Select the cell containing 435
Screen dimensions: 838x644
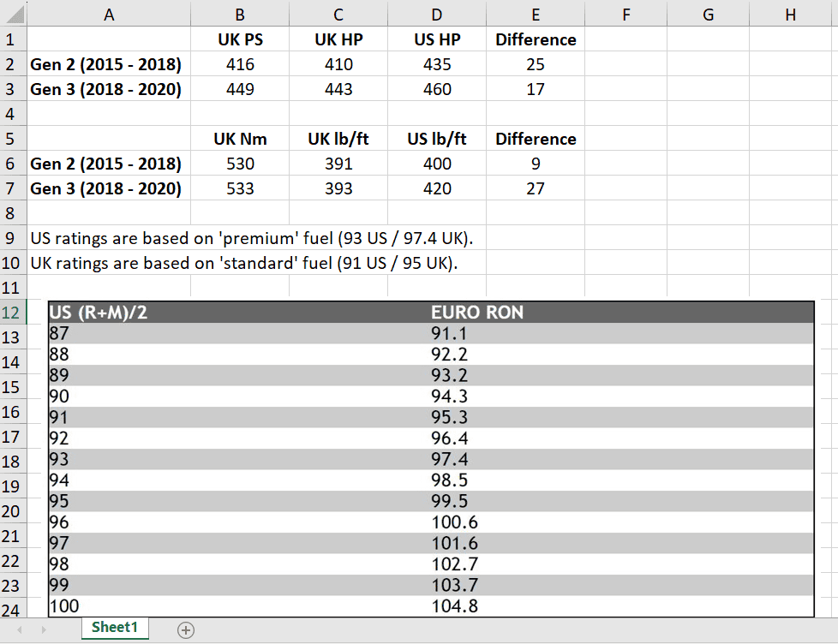pyautogui.click(x=437, y=64)
